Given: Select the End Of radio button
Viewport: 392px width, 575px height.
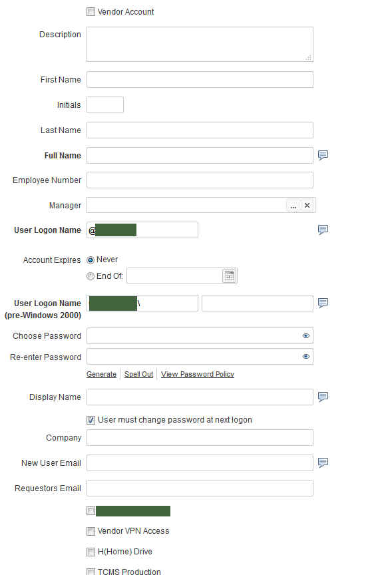Looking at the screenshot, I should coord(91,276).
